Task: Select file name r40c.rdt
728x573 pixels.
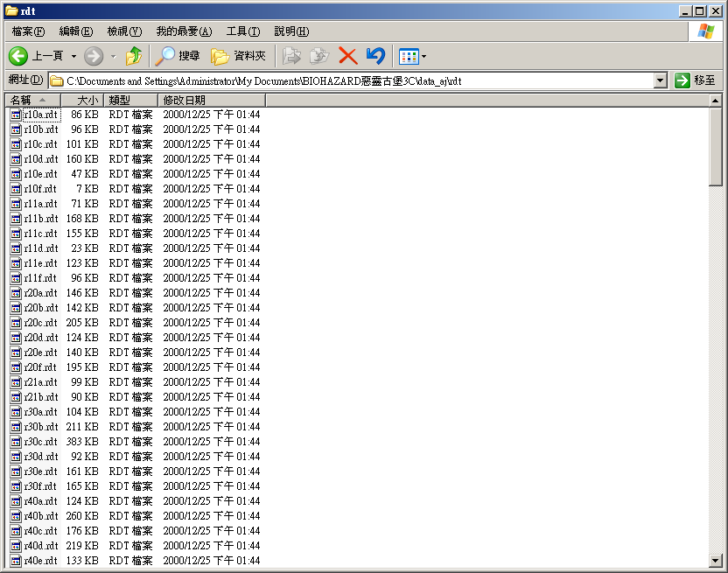Action: [x=40, y=531]
